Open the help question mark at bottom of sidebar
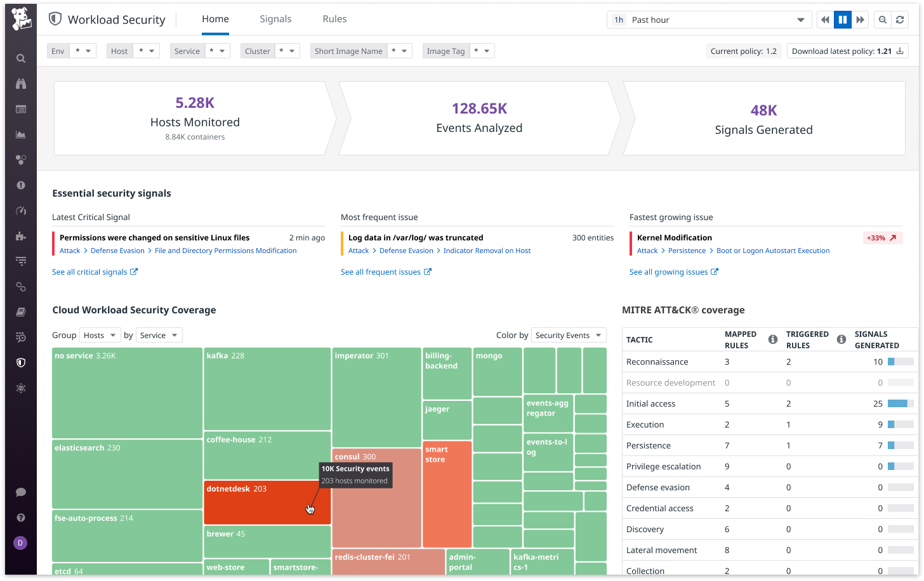Image resolution: width=924 pixels, height=581 pixels. coord(20,517)
